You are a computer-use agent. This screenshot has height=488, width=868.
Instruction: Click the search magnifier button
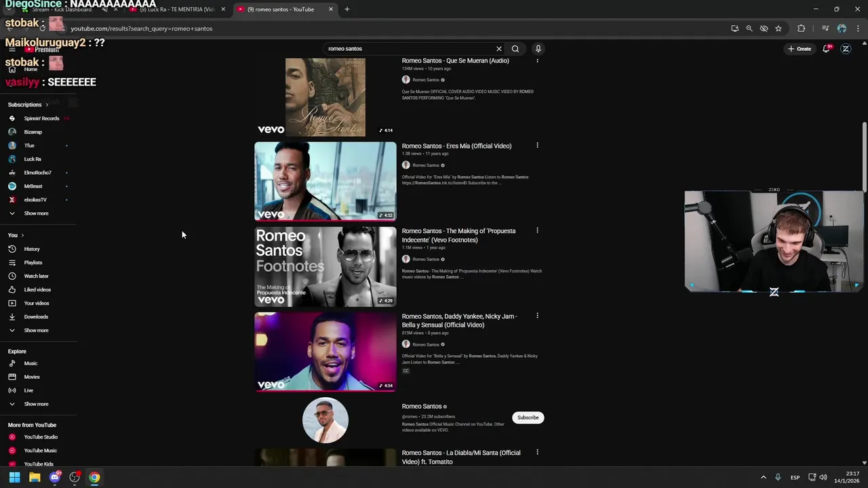(515, 49)
